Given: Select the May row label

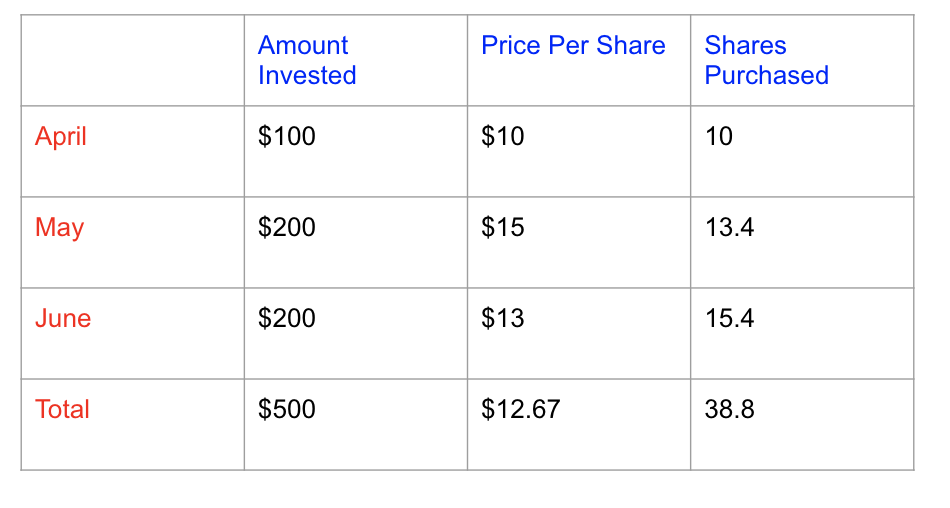Looking at the screenshot, I should coord(59,228).
